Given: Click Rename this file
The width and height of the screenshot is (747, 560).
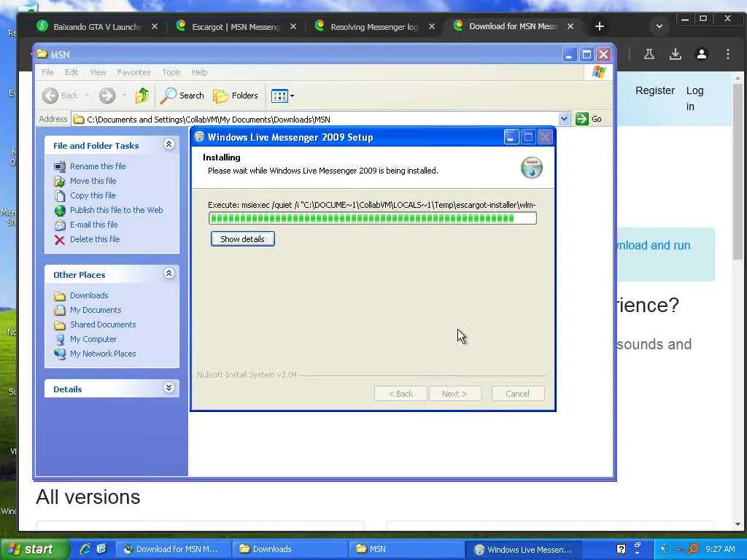Looking at the screenshot, I should pyautogui.click(x=98, y=166).
